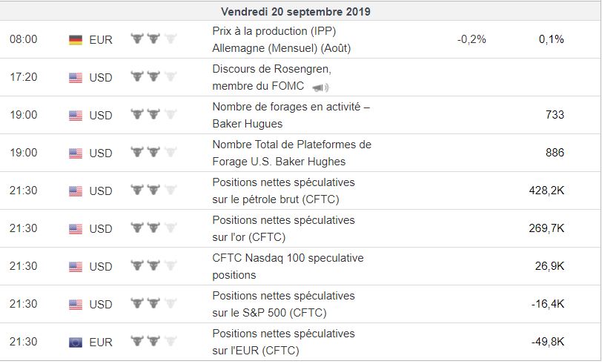Image resolution: width=602 pixels, height=364 pixels.
Task: Open Nombre Total de Plateformes de Forage link
Action: coord(291,153)
